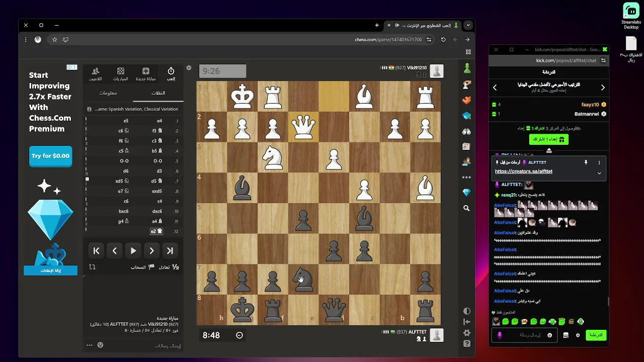The image size is (644, 362).
Task: Show previous leaderboard in Kick chat window
Action: [x=495, y=87]
